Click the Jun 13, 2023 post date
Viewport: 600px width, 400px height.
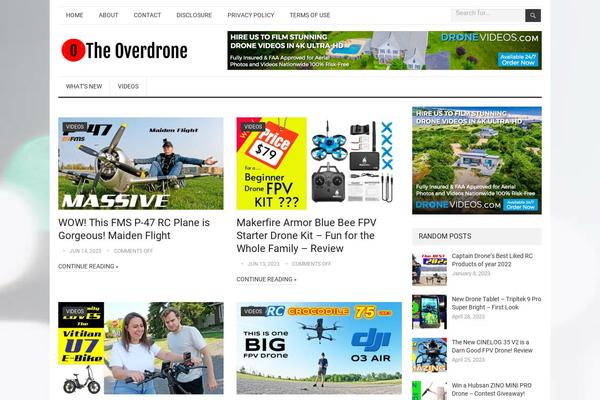(x=263, y=264)
